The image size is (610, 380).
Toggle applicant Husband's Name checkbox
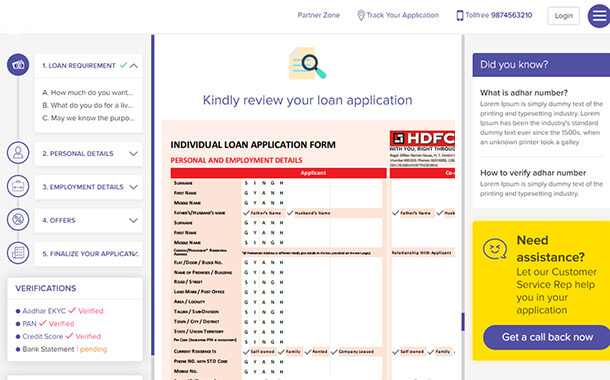[x=290, y=213]
